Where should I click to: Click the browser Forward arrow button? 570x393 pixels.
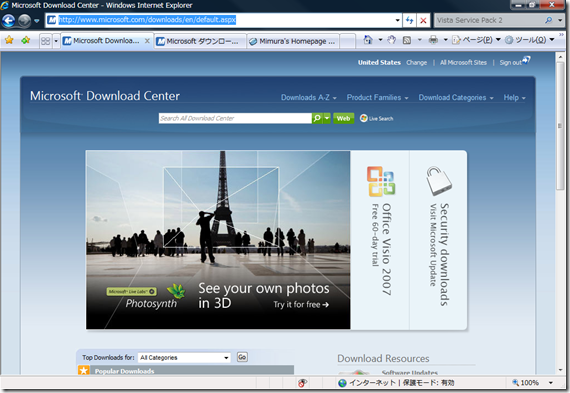pos(24,20)
